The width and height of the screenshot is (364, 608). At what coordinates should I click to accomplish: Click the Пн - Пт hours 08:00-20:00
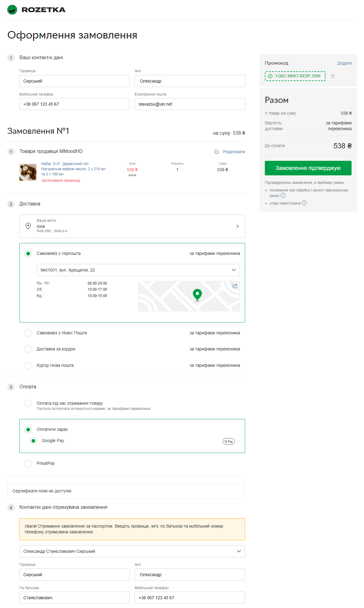(97, 283)
